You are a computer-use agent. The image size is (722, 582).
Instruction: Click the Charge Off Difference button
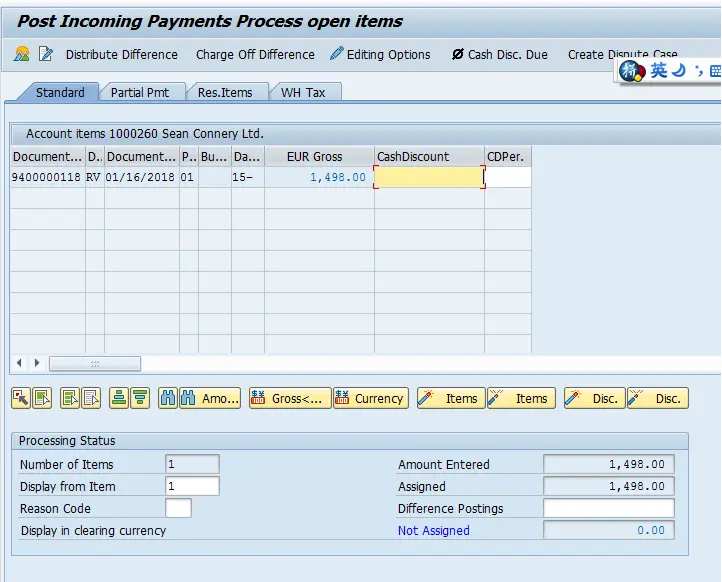pyautogui.click(x=255, y=54)
